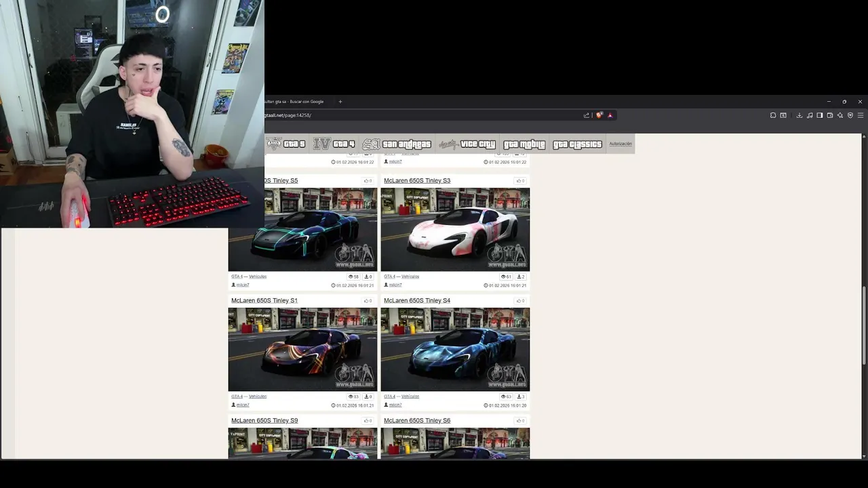
Task: Click the share page icon in address bar
Action: click(x=587, y=115)
